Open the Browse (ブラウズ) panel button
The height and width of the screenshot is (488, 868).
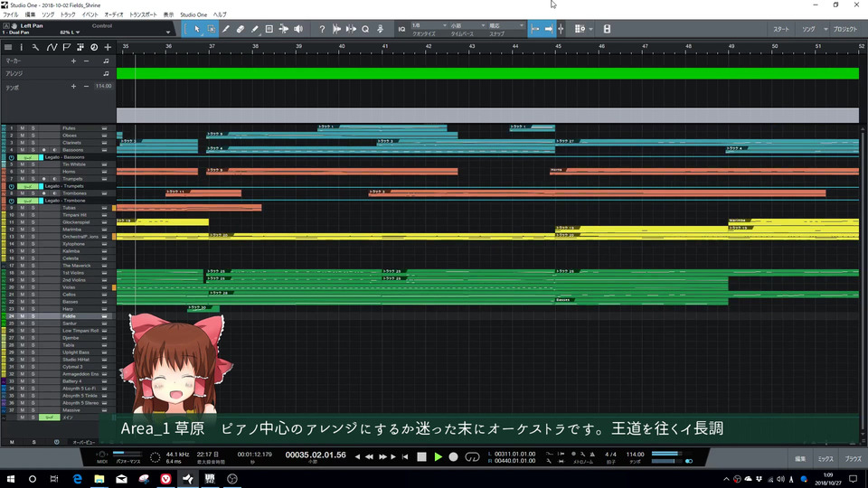click(x=853, y=459)
